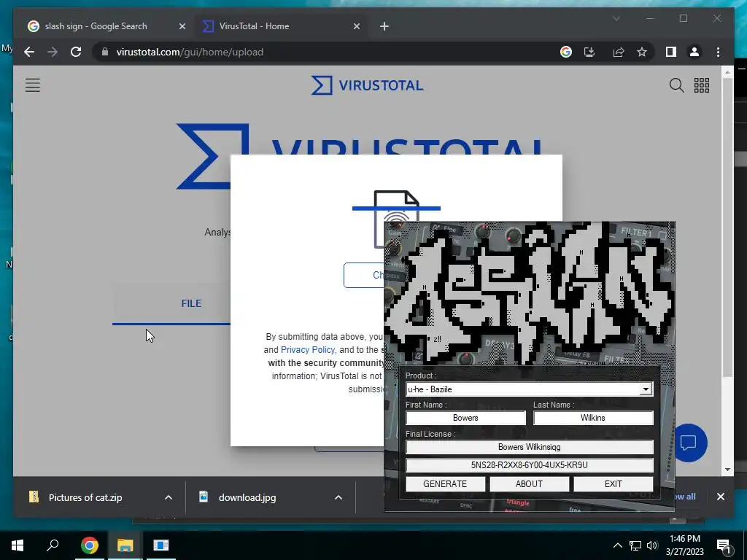
Task: Toggle Chrome side panel
Action: pyautogui.click(x=671, y=52)
